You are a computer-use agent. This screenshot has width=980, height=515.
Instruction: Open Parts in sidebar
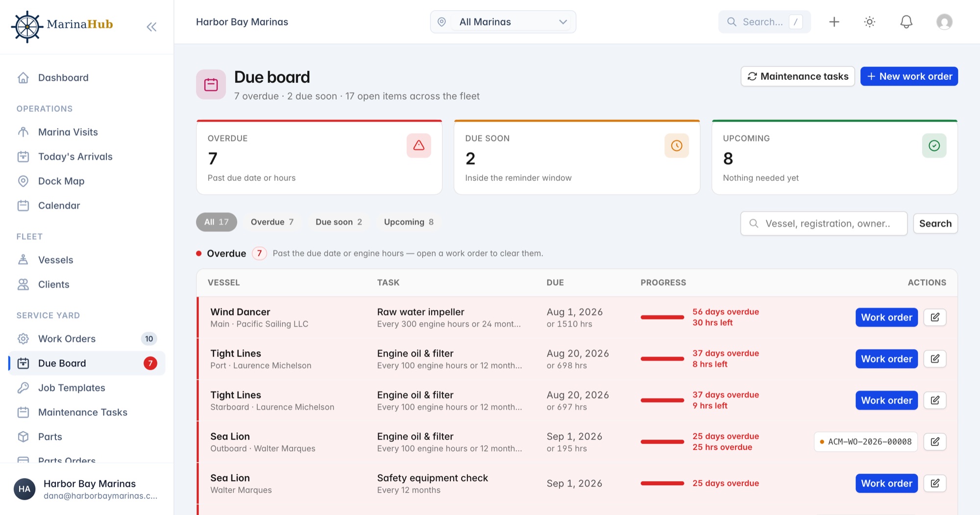point(87,437)
